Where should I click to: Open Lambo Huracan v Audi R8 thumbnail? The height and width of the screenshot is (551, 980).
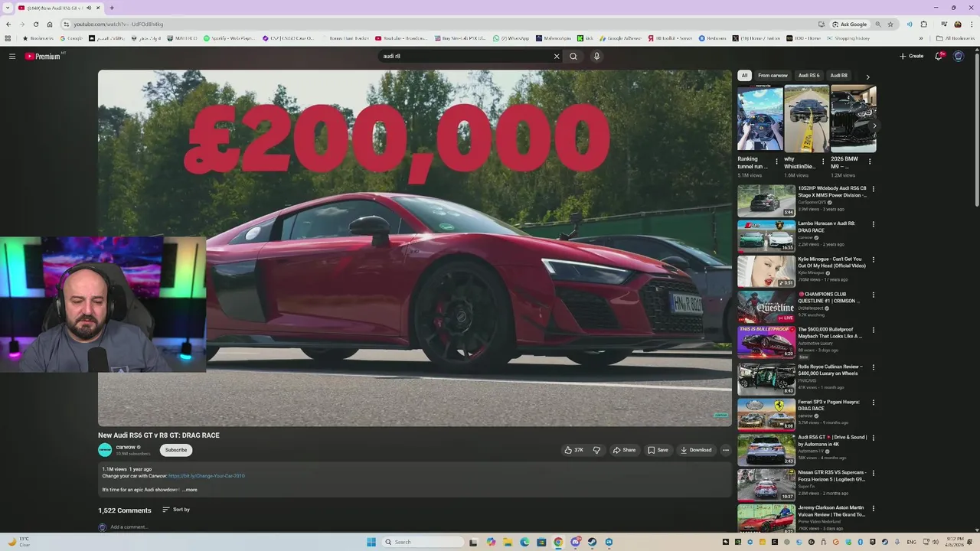(766, 236)
